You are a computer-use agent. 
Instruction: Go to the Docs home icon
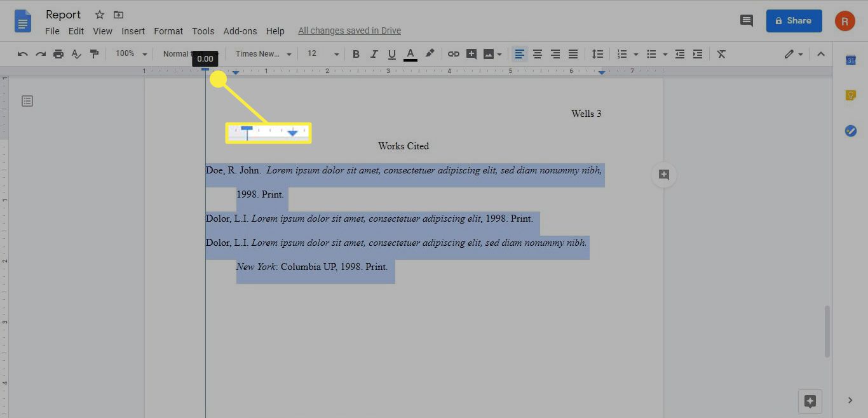point(23,21)
